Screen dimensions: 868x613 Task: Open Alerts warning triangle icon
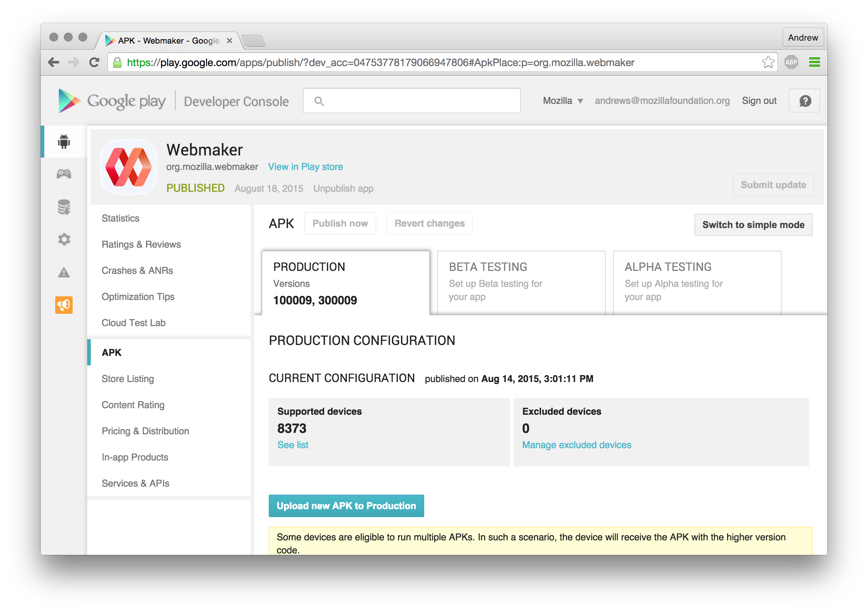64,272
